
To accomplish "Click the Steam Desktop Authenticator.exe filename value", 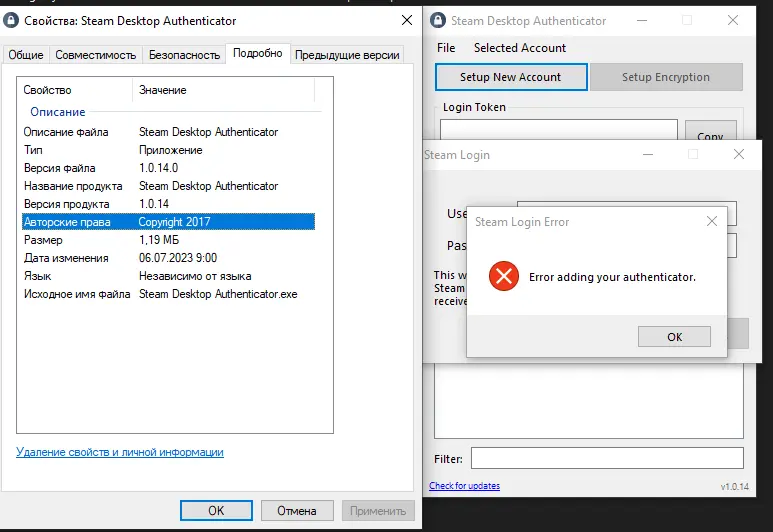I will coord(218,294).
